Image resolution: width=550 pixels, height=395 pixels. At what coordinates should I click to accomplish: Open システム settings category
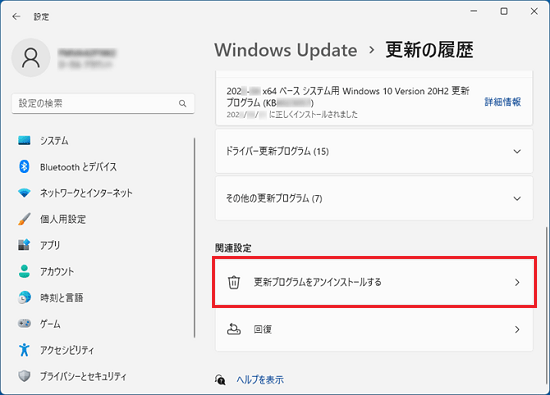coord(54,141)
